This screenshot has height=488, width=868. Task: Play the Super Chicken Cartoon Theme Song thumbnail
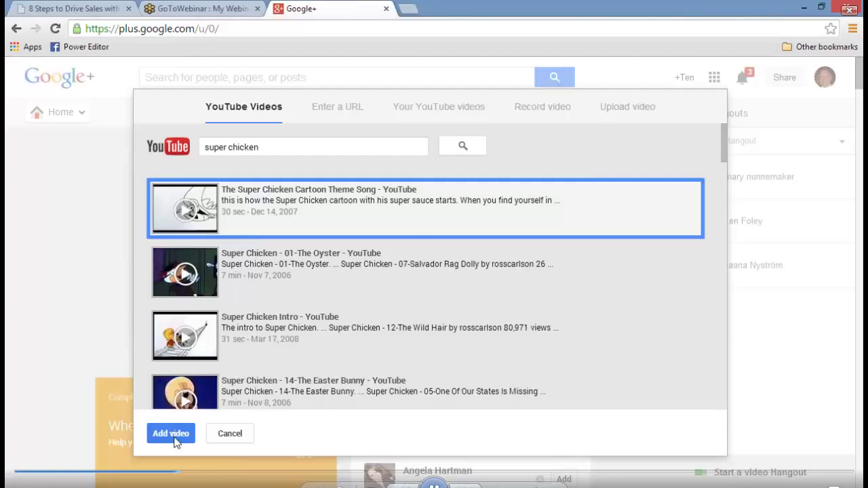click(x=185, y=208)
